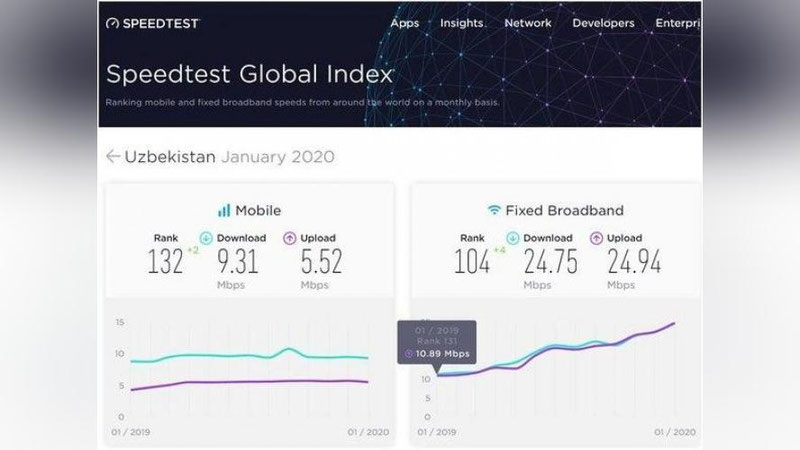Click the Speedtest gauge logo icon
Screen dimensions: 800x450
[x=112, y=23]
